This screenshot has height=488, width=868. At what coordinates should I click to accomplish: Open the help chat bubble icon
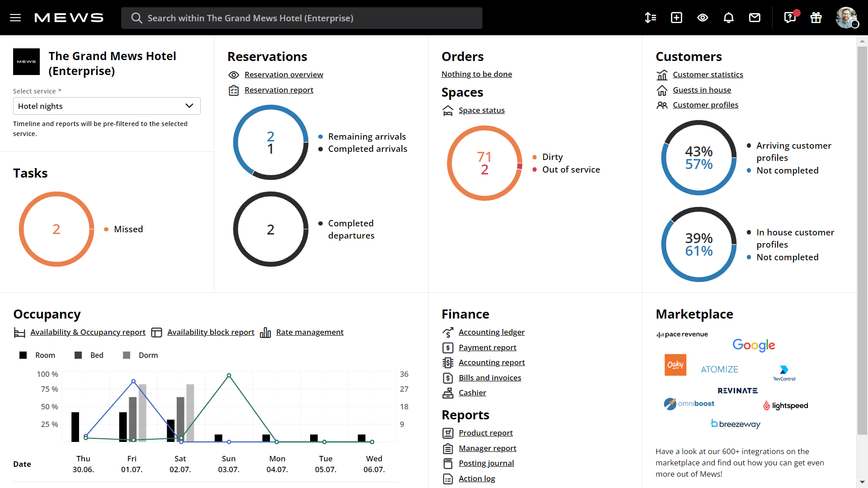[789, 18]
